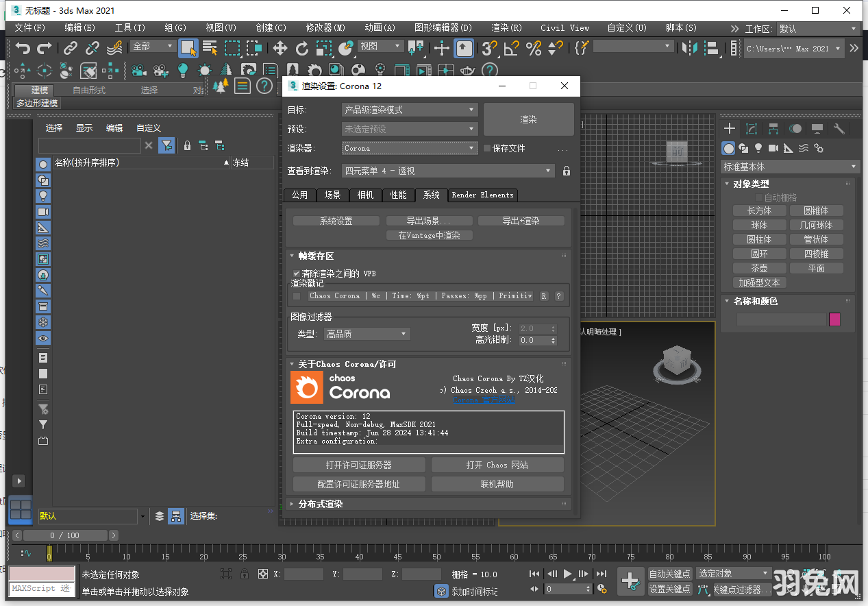Uncheck clear VFB between renders

[x=297, y=274]
